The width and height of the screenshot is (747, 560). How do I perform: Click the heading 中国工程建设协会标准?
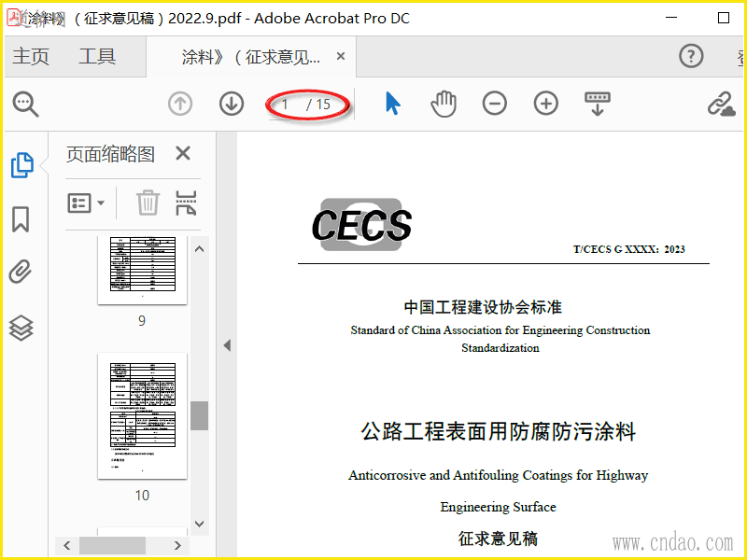pyautogui.click(x=483, y=307)
